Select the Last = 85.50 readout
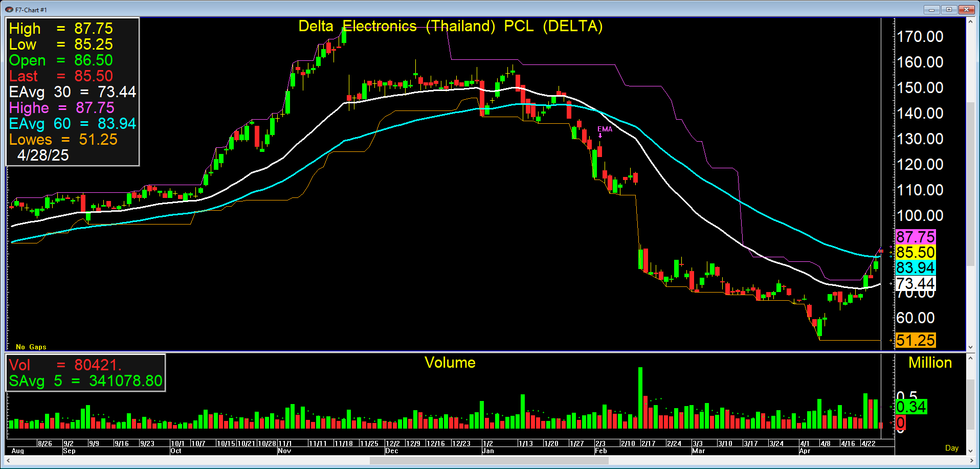The height and width of the screenshot is (469, 980). (61, 76)
